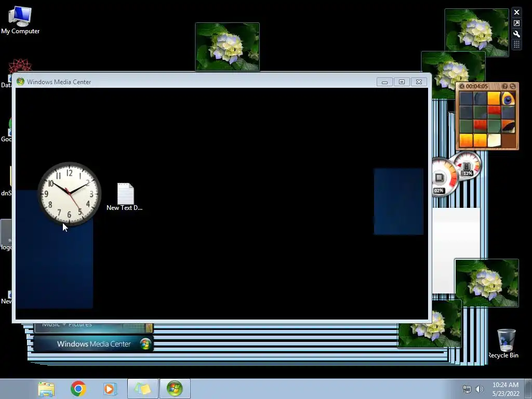Viewport: 532px width, 399px height.
Task: Open the volume speaker icon in tray
Action: click(x=480, y=389)
